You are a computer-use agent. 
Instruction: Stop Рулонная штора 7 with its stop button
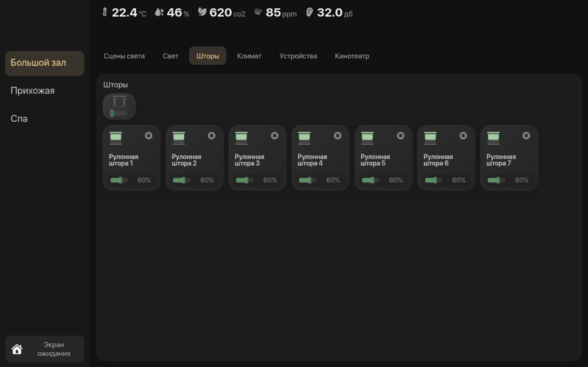tap(526, 135)
